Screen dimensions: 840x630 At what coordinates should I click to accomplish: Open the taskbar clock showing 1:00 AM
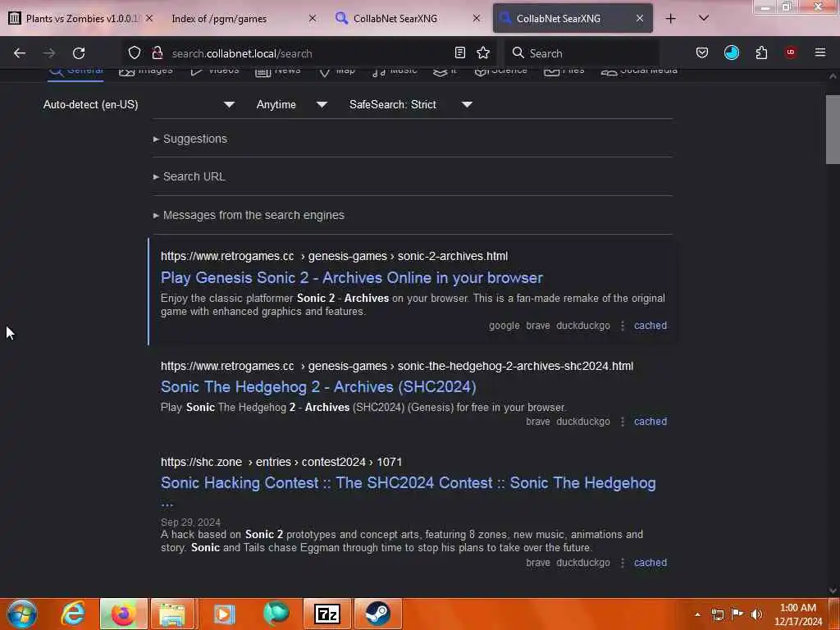[798, 614]
